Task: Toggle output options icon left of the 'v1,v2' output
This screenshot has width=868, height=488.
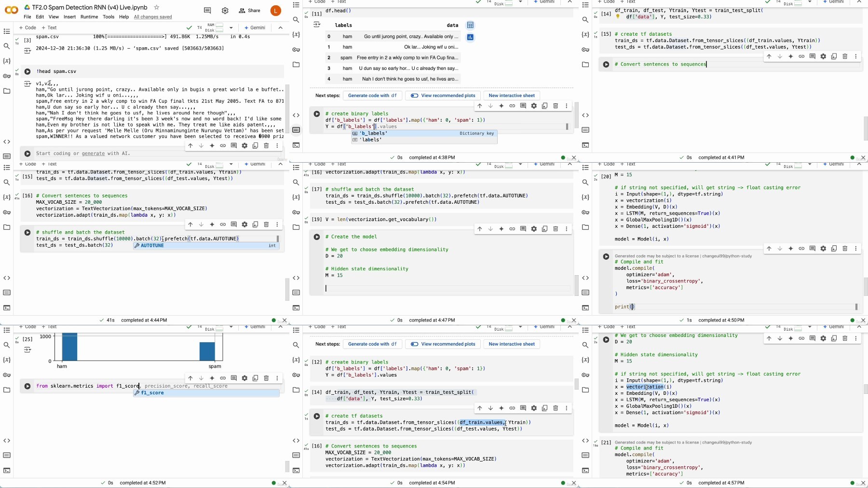Action: tap(27, 84)
